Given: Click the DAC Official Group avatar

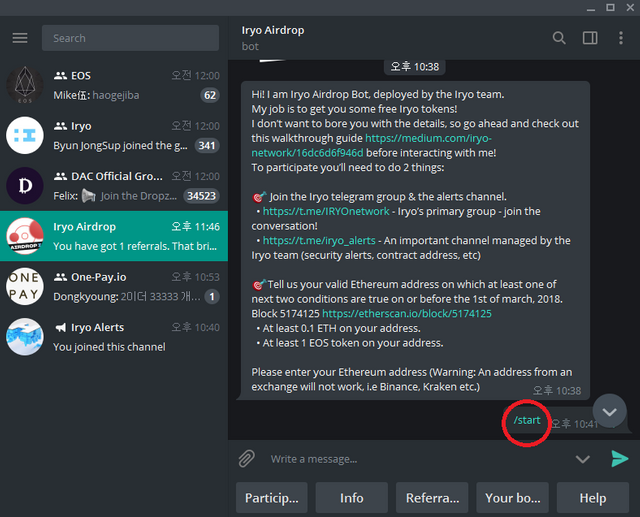Looking at the screenshot, I should pyautogui.click(x=24, y=185).
